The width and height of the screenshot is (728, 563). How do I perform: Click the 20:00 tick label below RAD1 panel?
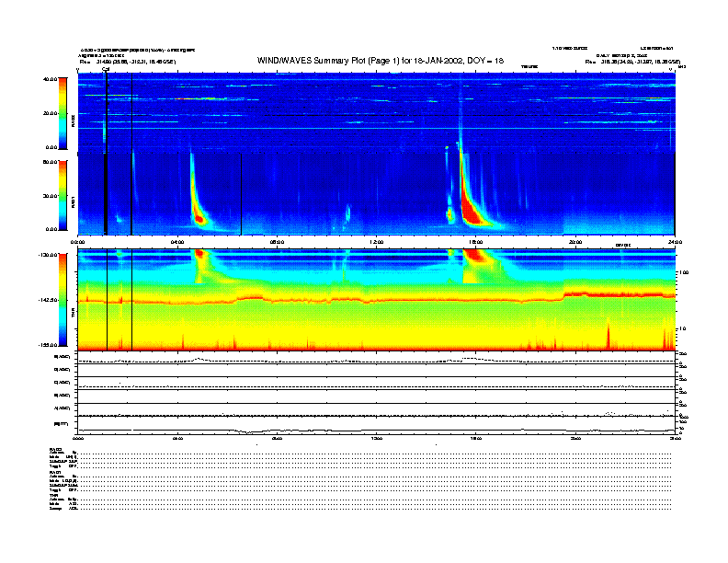pos(575,242)
